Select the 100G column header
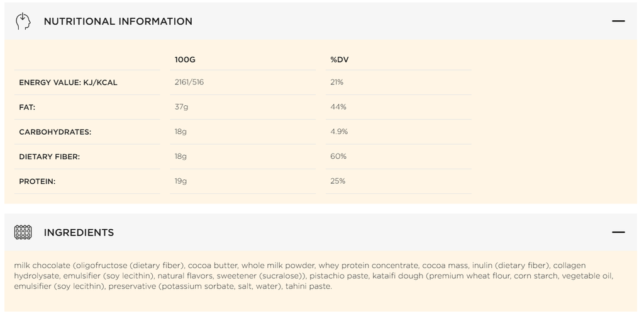 tap(185, 60)
